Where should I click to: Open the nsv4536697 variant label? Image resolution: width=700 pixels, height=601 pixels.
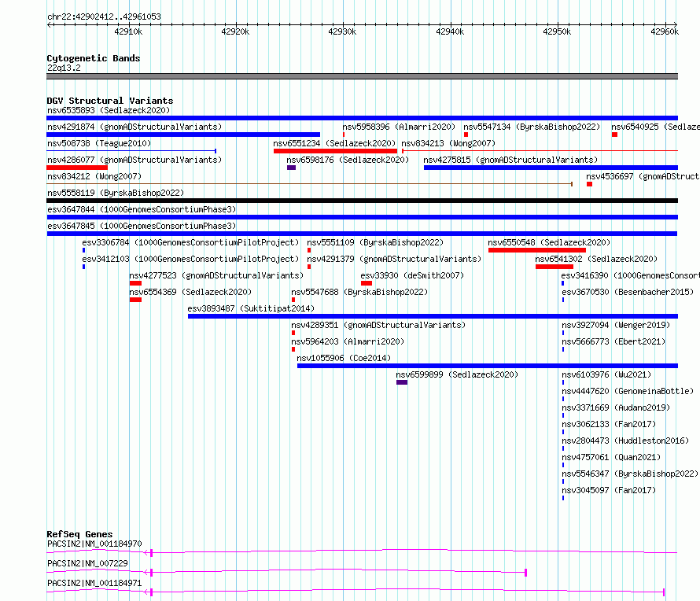[643, 176]
